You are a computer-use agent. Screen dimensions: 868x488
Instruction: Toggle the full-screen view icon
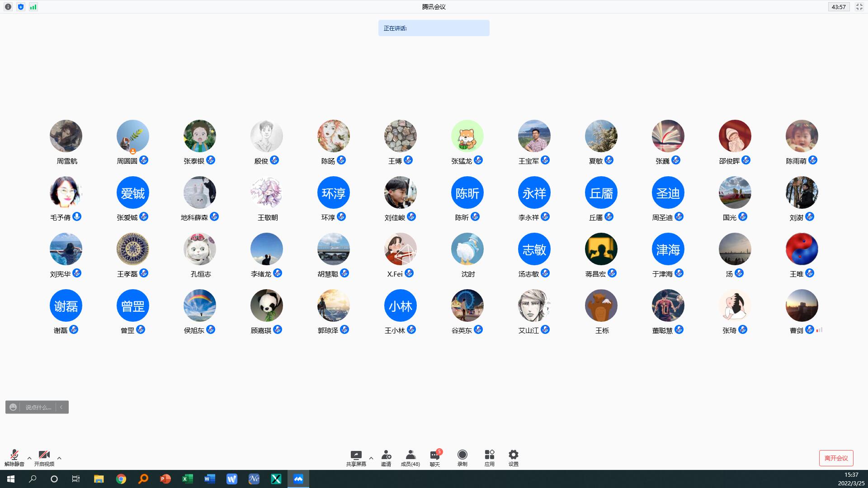(859, 7)
